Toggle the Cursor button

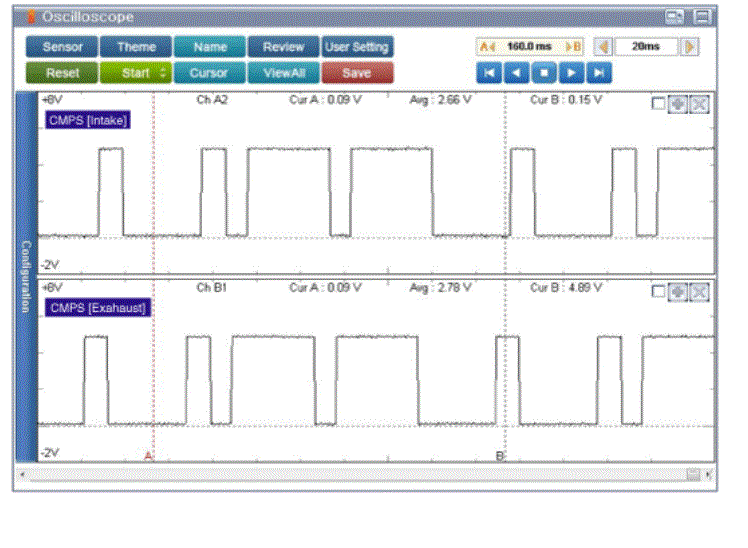coord(209,73)
